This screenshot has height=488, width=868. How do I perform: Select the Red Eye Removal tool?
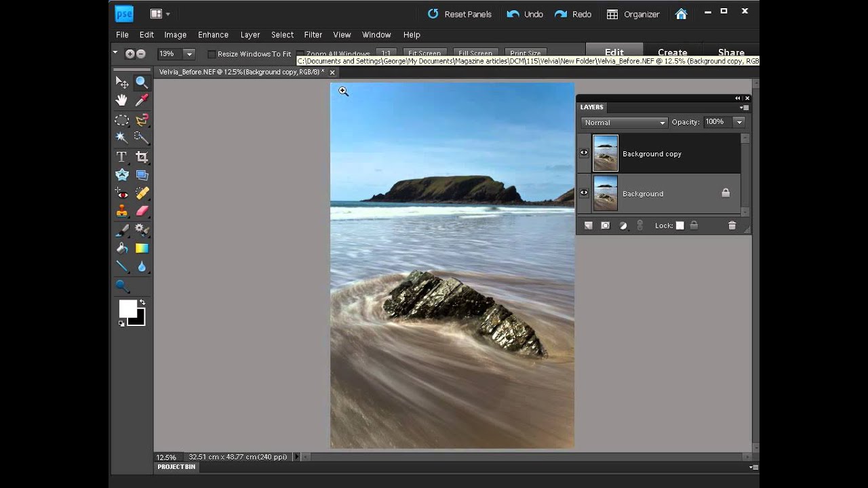click(x=121, y=194)
